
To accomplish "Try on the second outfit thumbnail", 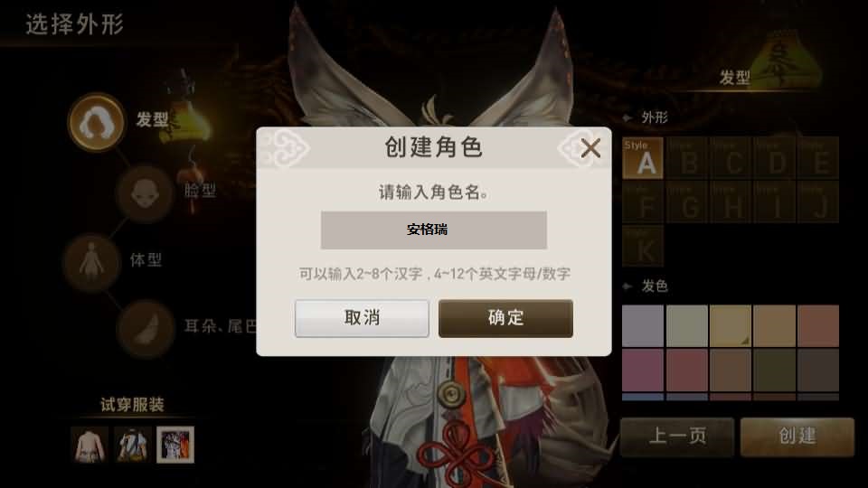I will [133, 445].
